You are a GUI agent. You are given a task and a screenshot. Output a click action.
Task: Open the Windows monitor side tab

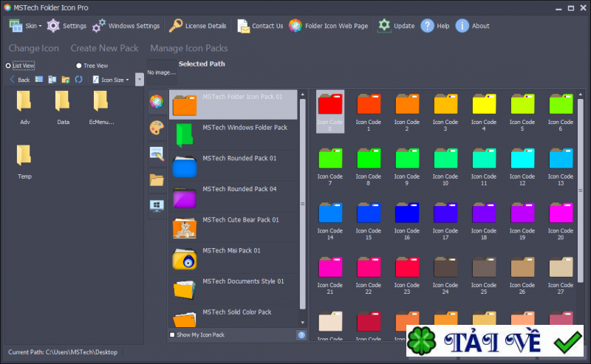(157, 205)
